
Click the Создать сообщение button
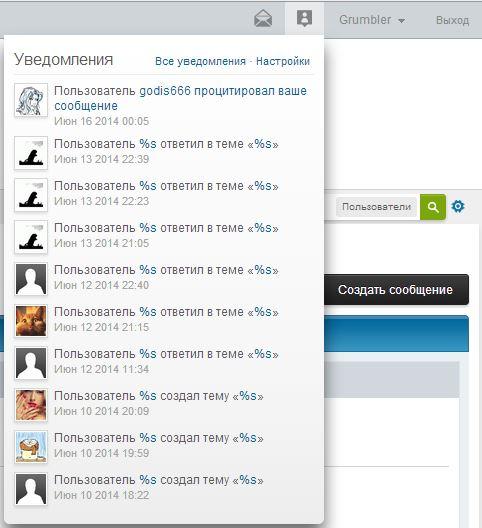pos(395,290)
